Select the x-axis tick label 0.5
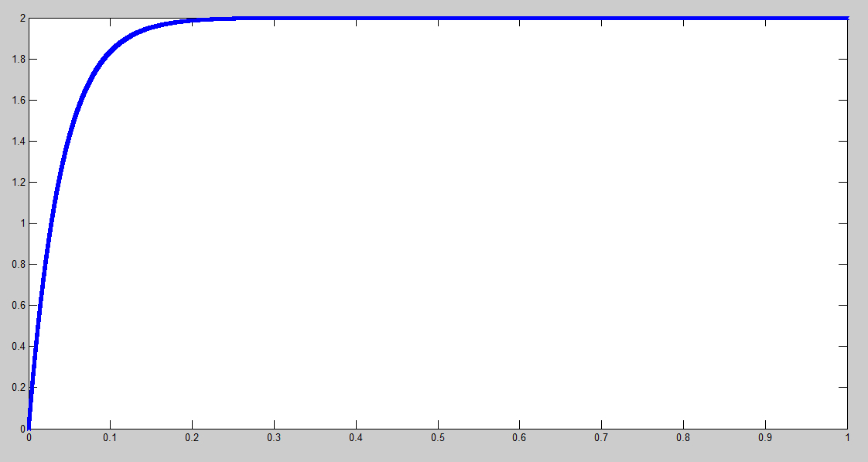The image size is (868, 462). (439, 437)
